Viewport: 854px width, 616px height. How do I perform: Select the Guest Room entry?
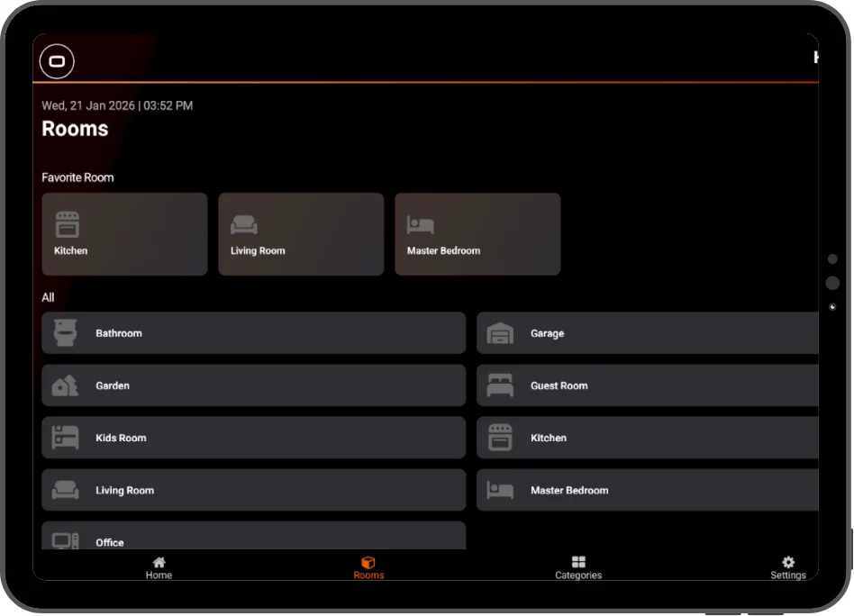[648, 385]
